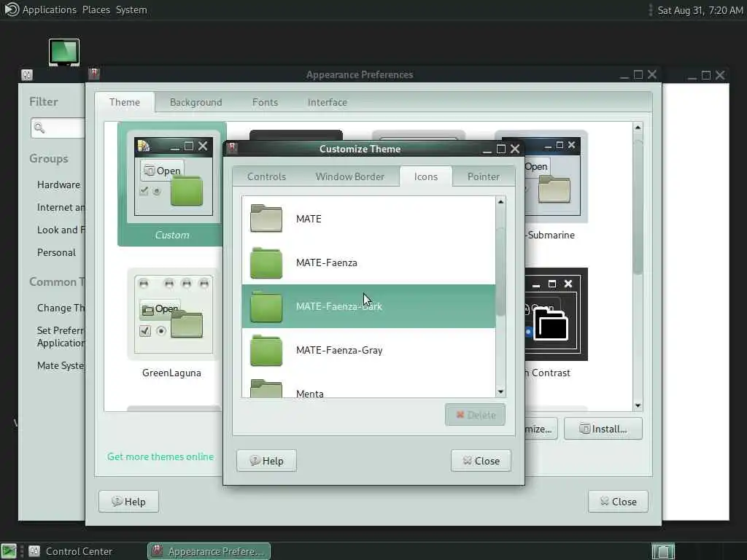Click the Appearance Preferences window menu icon
This screenshot has width=747, height=560.
pyautogui.click(x=94, y=74)
